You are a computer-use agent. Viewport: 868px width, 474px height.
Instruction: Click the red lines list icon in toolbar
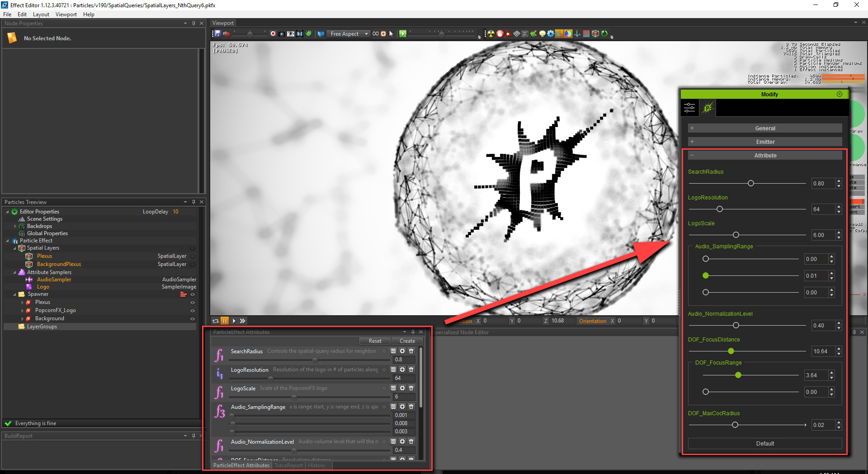tap(586, 34)
